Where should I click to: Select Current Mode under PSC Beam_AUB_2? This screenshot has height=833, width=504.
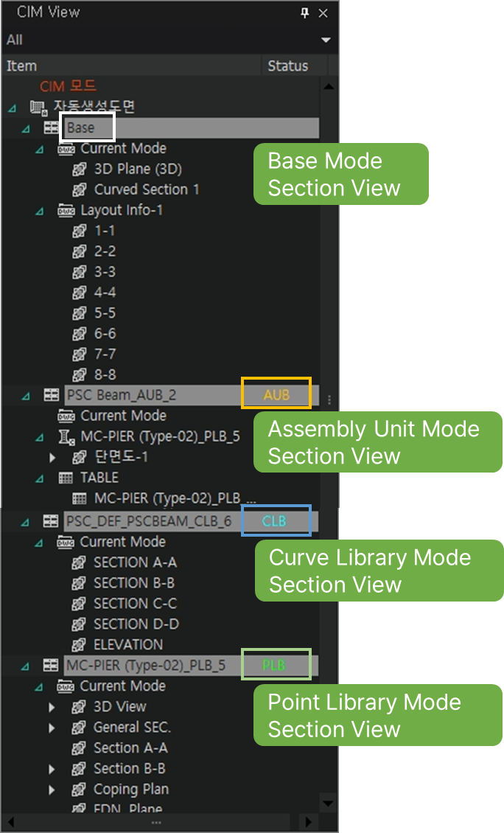pos(123,416)
